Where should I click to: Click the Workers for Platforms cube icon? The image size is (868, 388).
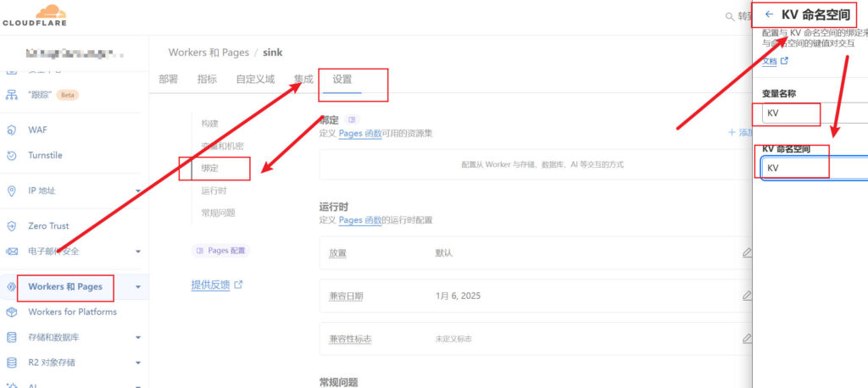12,312
